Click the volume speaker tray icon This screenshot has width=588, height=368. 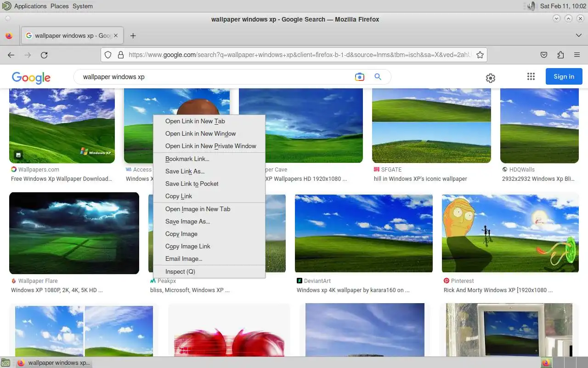(x=531, y=6)
